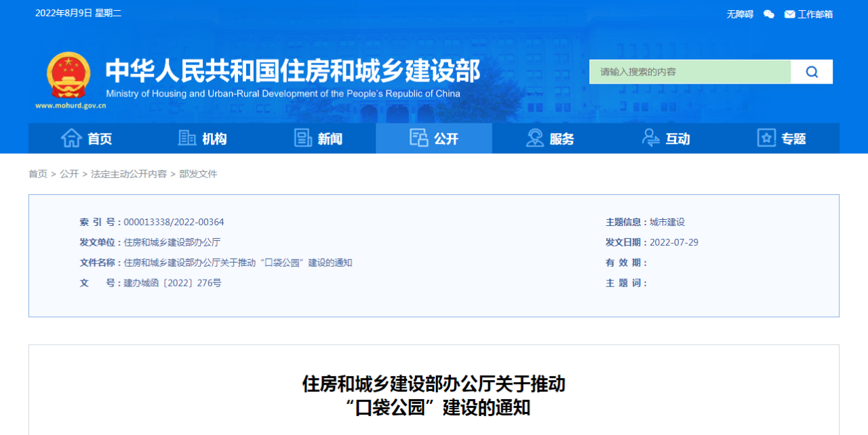Image resolution: width=868 pixels, height=435 pixels.
Task: Click the work mailbox envelope icon
Action: [x=789, y=14]
